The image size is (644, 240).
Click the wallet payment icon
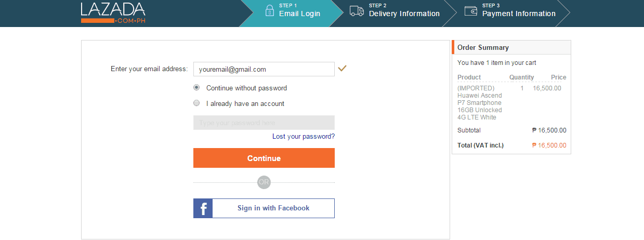(471, 10)
